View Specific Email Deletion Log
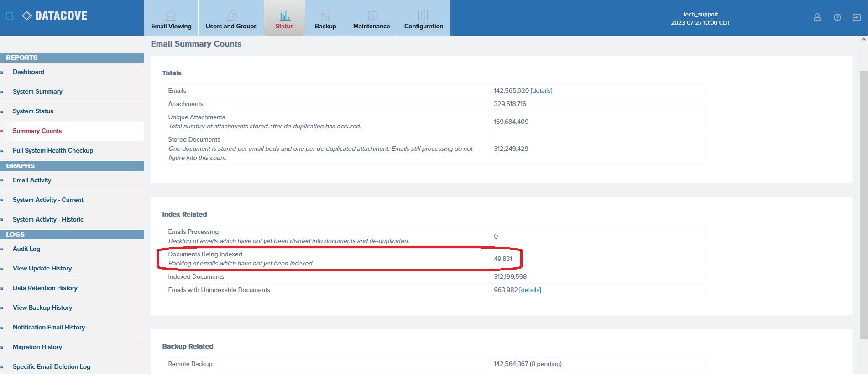Viewport: 868px width, 387px height. tap(52, 367)
